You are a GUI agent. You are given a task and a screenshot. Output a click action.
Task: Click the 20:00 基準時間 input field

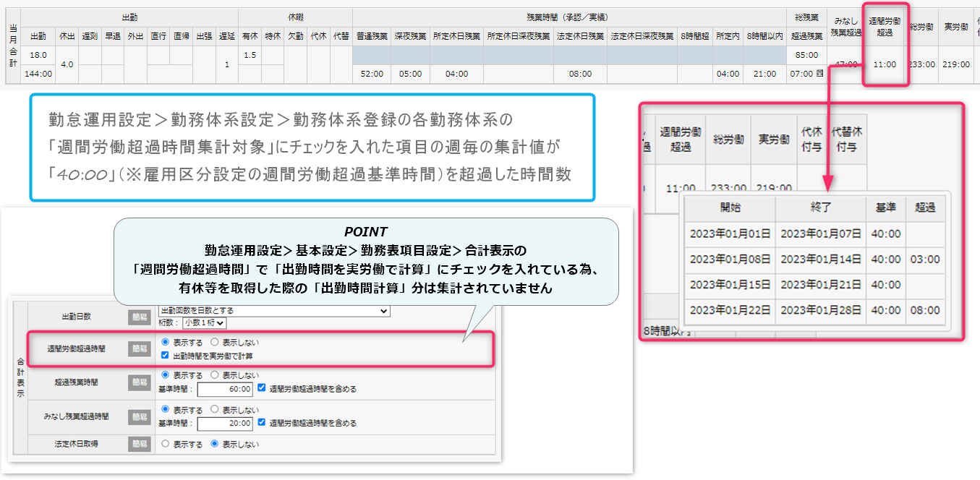225,424
